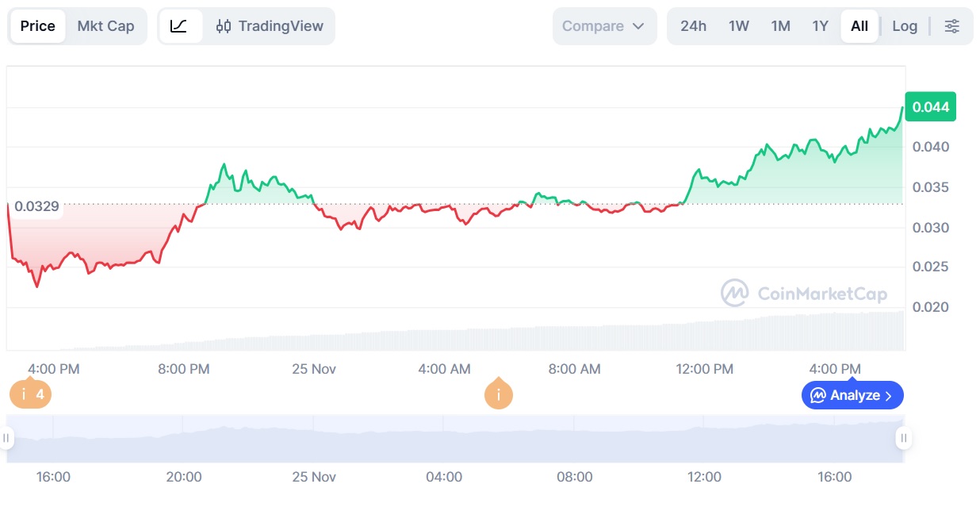Toggle Log scale on the chart
980x507 pixels.
click(905, 26)
